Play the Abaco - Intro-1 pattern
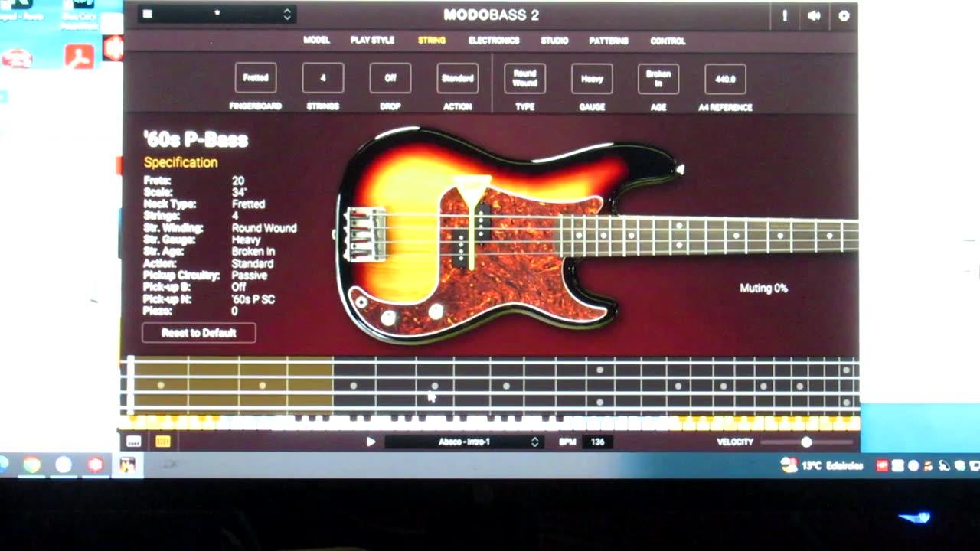The image size is (980, 551). click(x=371, y=442)
